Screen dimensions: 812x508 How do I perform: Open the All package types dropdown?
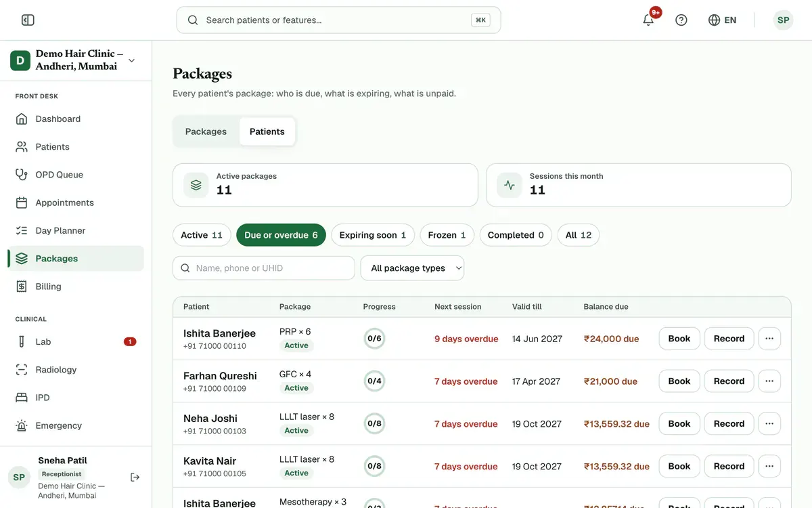click(412, 268)
